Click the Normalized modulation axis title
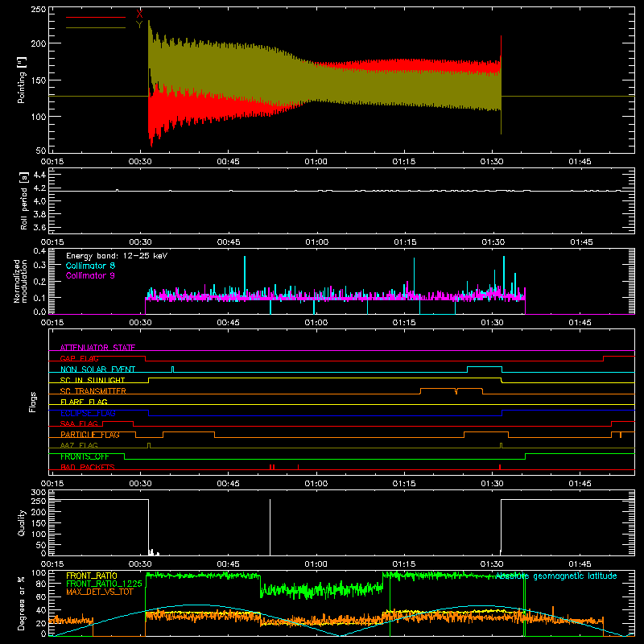The image size is (644, 644). [20, 281]
